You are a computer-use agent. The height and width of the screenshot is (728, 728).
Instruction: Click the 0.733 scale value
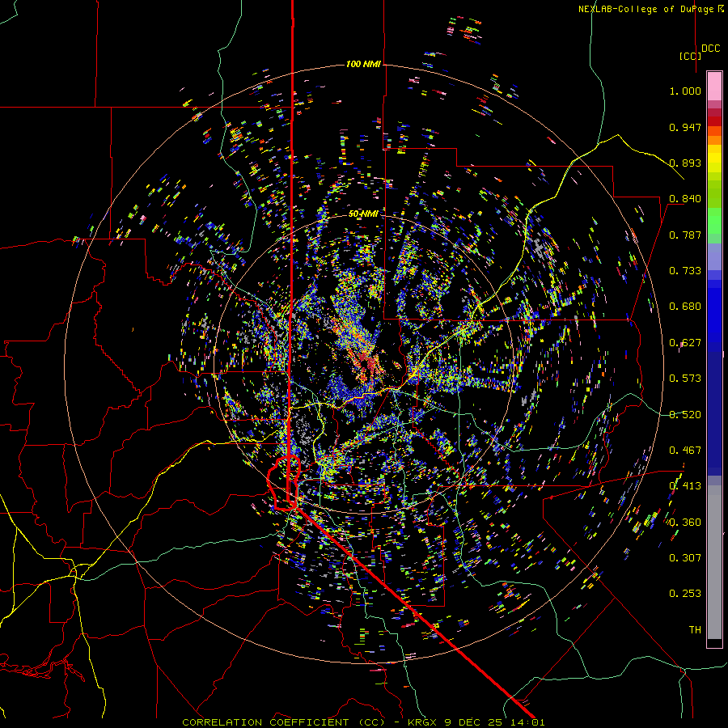click(x=685, y=271)
